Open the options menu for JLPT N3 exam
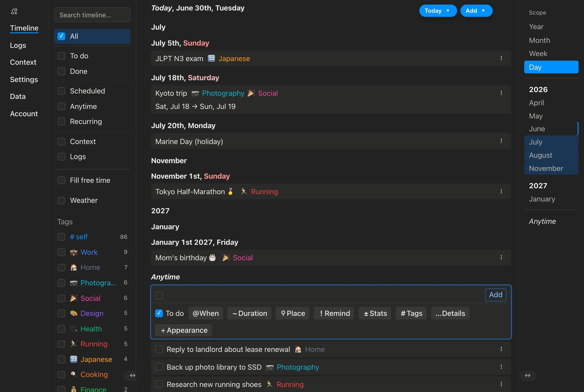This screenshot has height=392, width=584. tap(501, 58)
